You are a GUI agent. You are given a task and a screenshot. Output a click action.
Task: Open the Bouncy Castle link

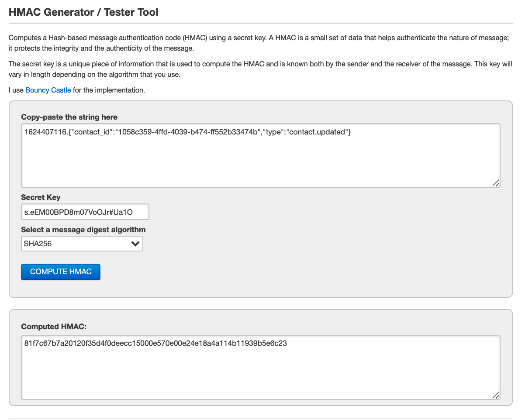coord(48,90)
